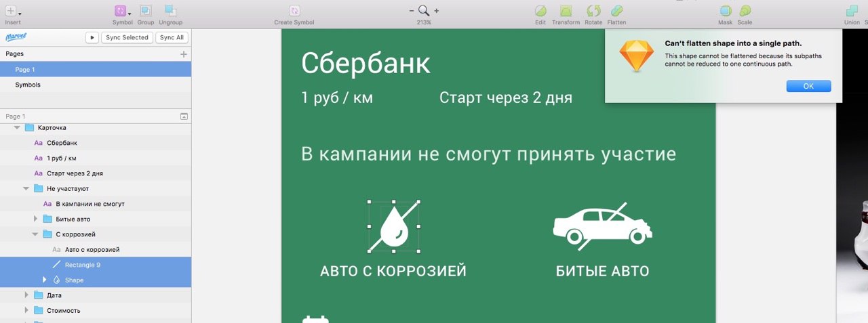Click the Sync All button
Screen dimensions: 868x323
pos(172,37)
